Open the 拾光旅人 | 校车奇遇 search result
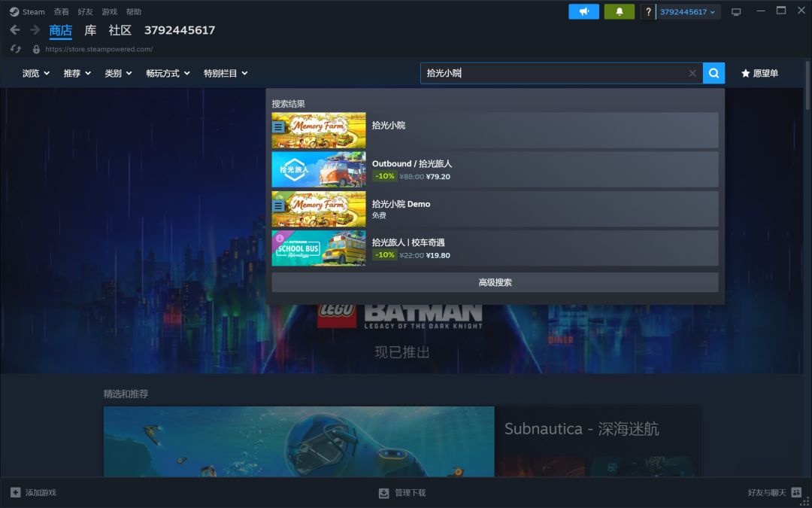Screen dimensions: 812x508 (x=495, y=248)
